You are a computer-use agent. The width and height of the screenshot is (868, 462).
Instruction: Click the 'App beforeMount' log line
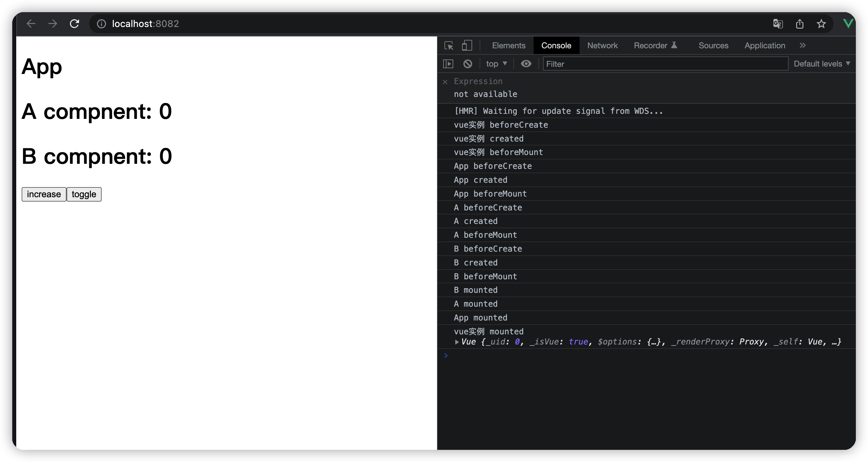[x=646, y=194]
